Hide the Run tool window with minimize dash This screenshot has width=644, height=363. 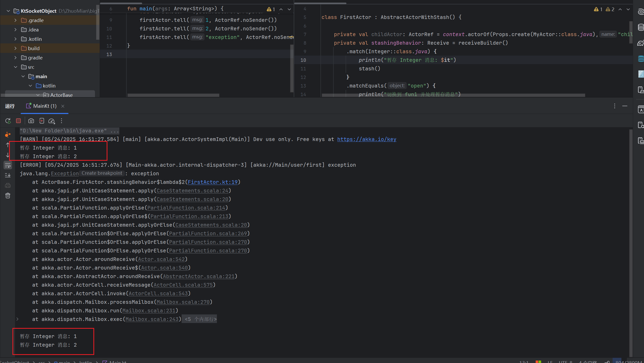625,106
